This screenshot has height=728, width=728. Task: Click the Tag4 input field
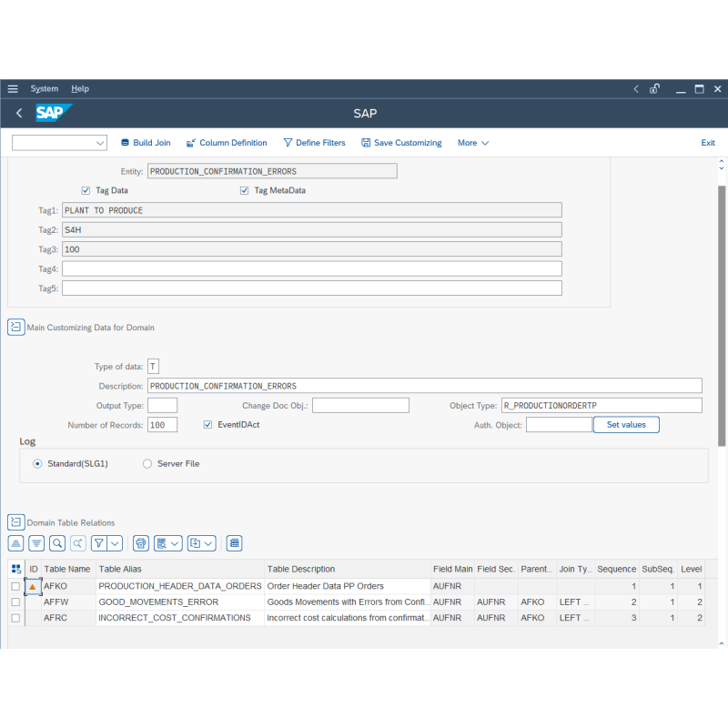312,268
